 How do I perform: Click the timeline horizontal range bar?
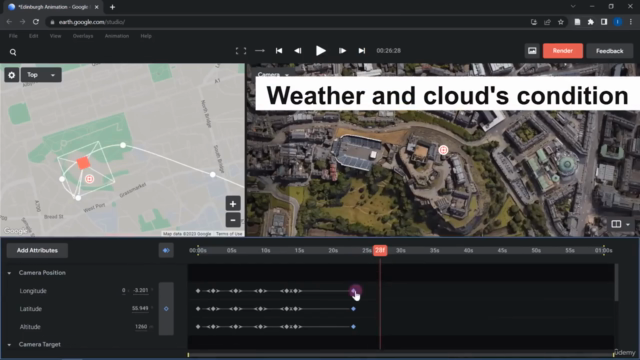pyautogui.click(x=400, y=355)
